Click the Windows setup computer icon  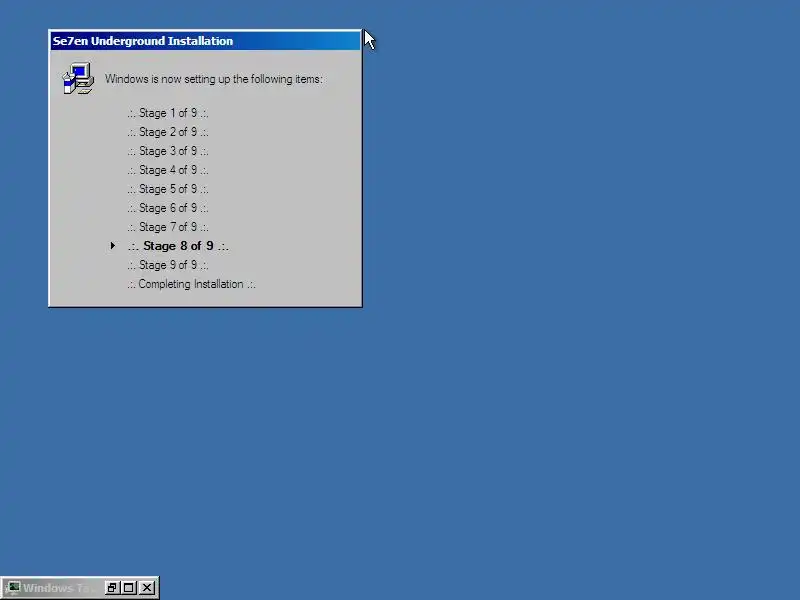point(78,79)
